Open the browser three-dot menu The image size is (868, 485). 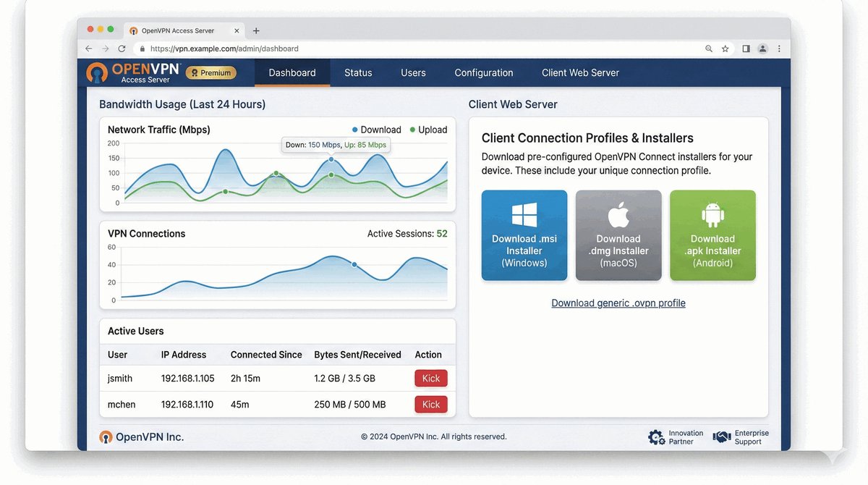779,48
